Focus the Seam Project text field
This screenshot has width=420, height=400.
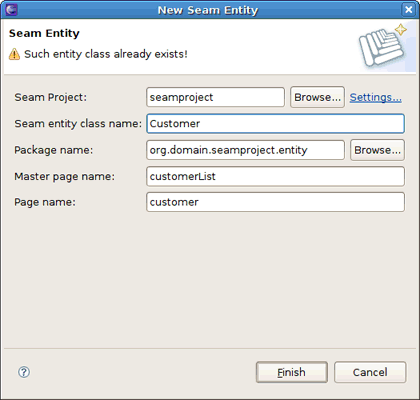pos(216,97)
